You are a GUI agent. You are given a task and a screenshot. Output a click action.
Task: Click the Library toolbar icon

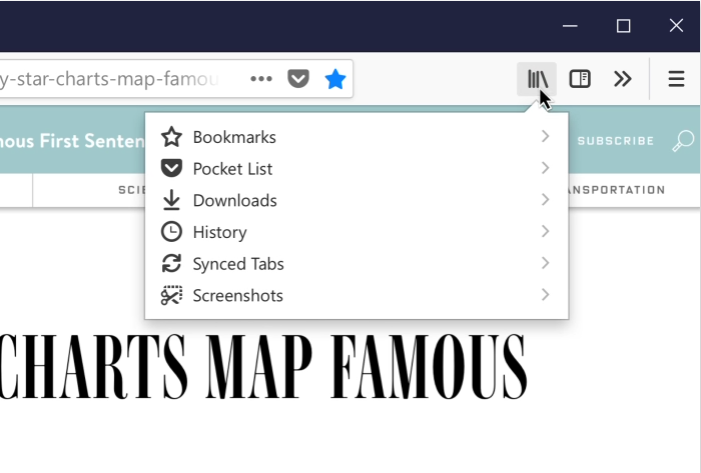click(x=537, y=79)
